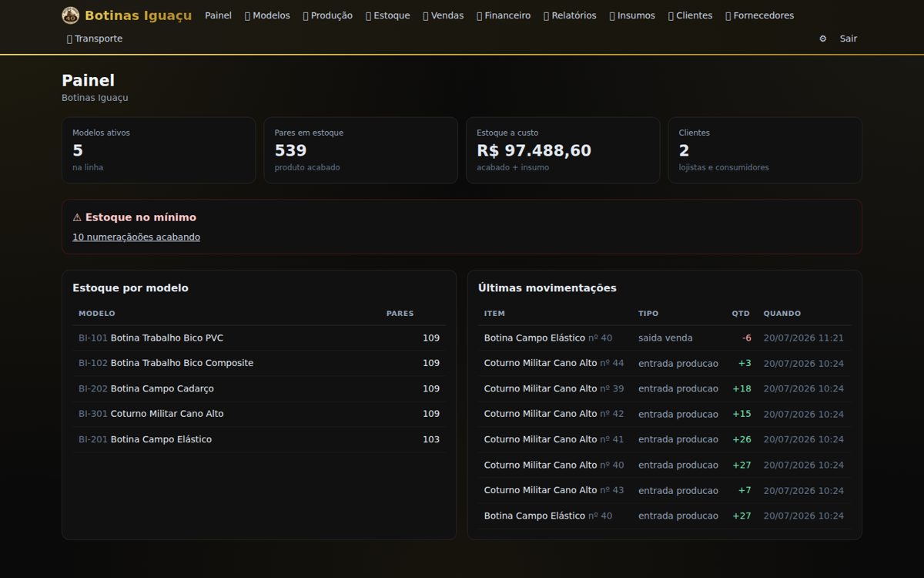924x578 pixels.
Task: Click the Botinas Iguaçu brand title
Action: click(139, 15)
